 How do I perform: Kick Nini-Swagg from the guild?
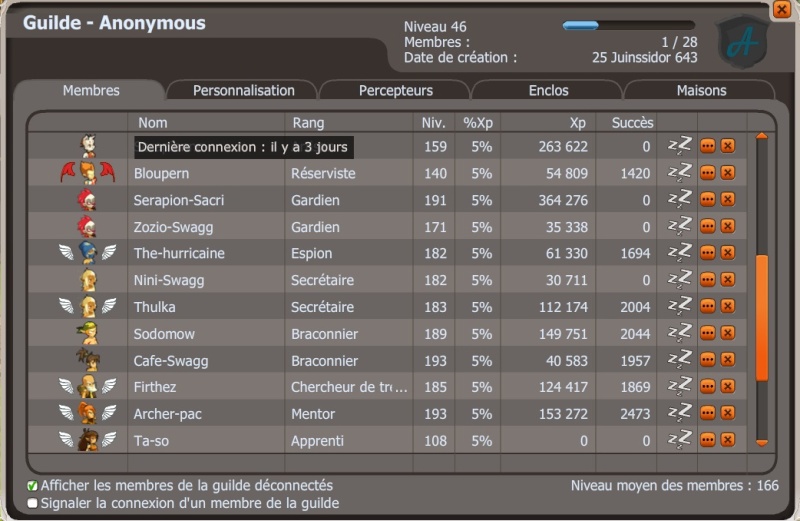(x=728, y=279)
